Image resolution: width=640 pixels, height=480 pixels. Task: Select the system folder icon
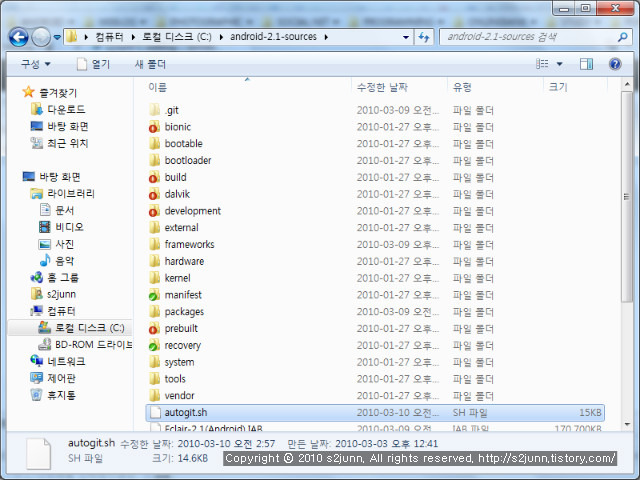155,362
